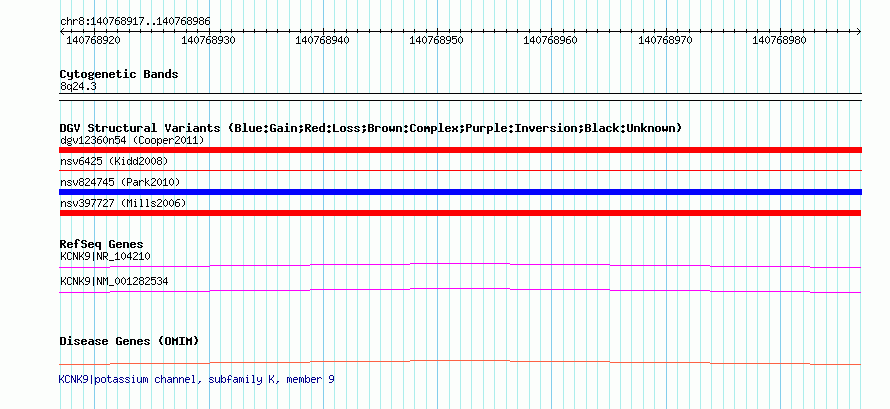Click ruler position 140768940
This screenshot has width=890, height=409.
[x=322, y=40]
